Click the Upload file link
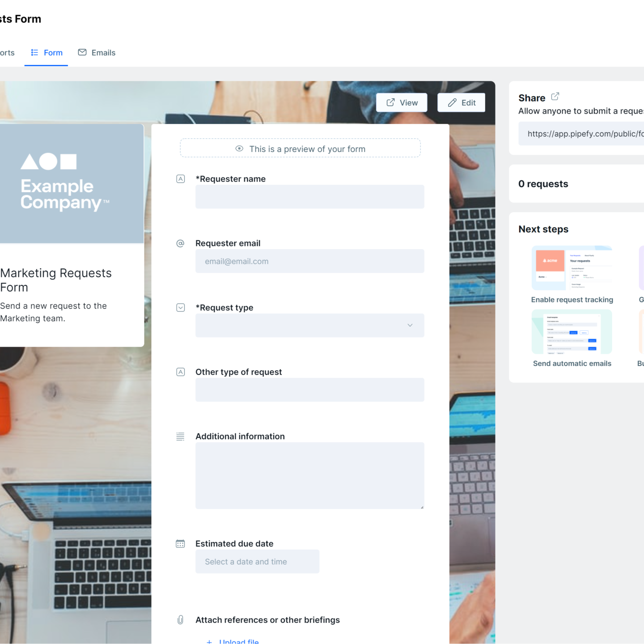Image resolution: width=644 pixels, height=644 pixels. (238, 641)
